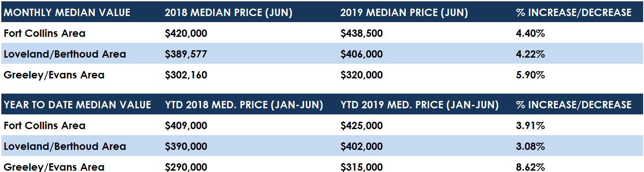Select the $406,000 price cell

pyautogui.click(x=362, y=54)
